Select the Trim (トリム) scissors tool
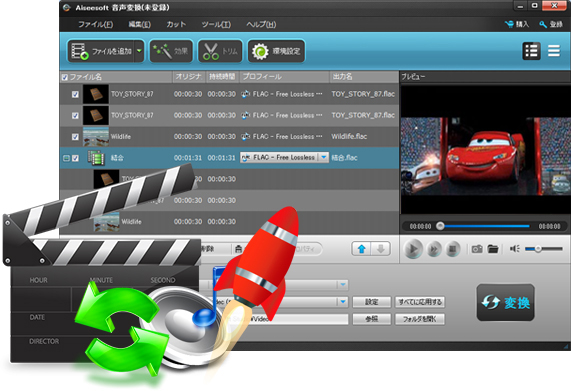The width and height of the screenshot is (571, 391). [220, 51]
